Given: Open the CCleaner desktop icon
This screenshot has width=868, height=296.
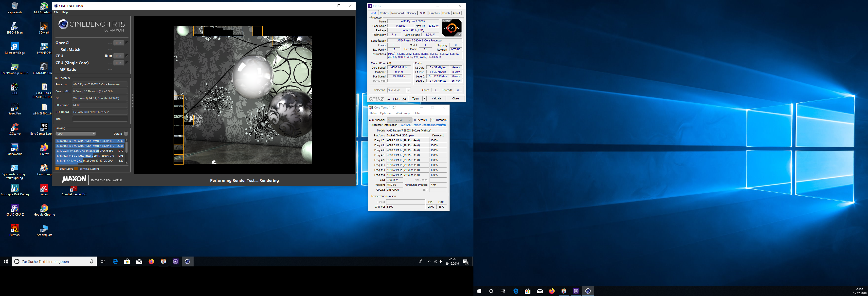Looking at the screenshot, I should tap(15, 128).
